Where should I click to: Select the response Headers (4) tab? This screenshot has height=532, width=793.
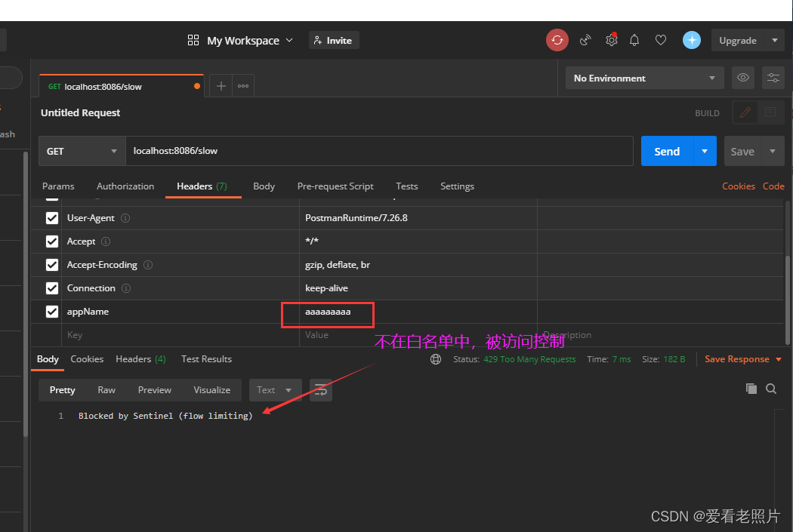click(140, 359)
